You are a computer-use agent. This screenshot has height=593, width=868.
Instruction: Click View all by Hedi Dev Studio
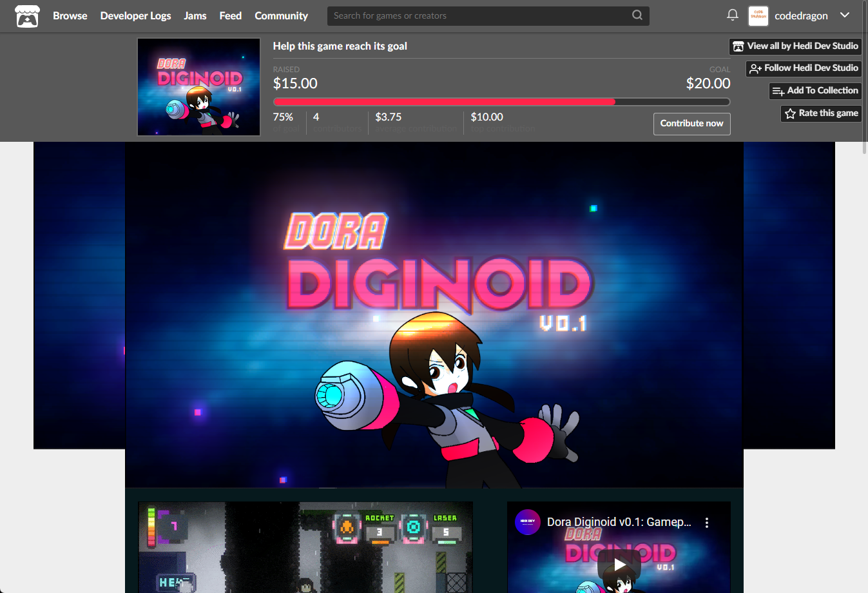[796, 46]
